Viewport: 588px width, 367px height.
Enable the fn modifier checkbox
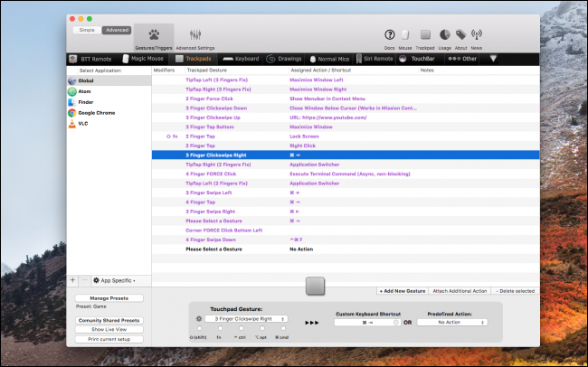point(220,328)
